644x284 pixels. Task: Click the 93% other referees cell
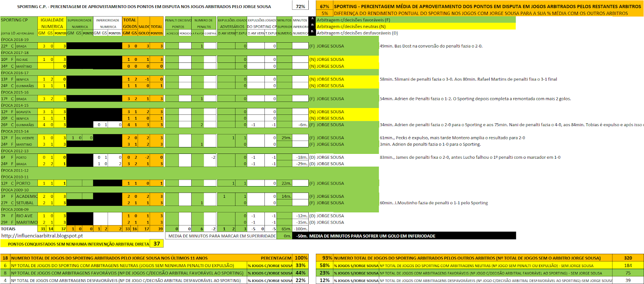tap(324, 258)
